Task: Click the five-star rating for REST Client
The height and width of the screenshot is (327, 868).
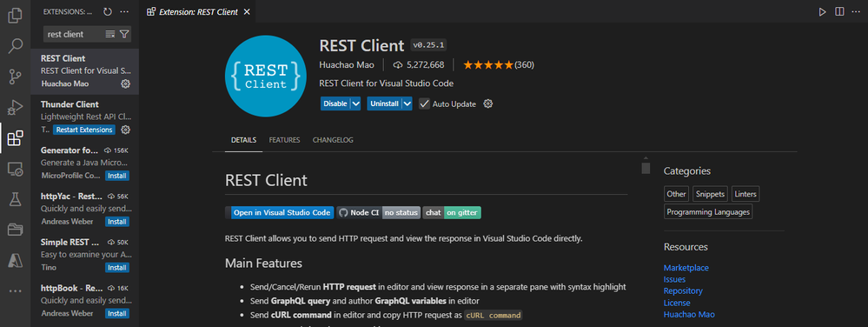Action: (x=488, y=65)
